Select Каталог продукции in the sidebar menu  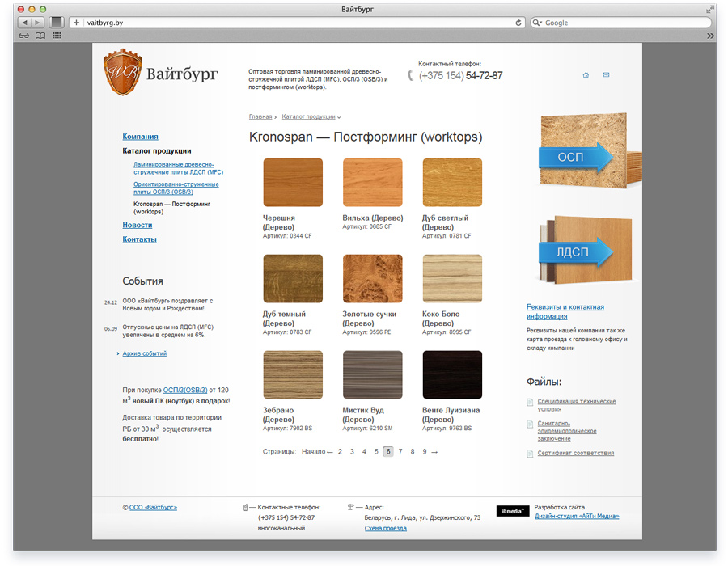(x=157, y=150)
